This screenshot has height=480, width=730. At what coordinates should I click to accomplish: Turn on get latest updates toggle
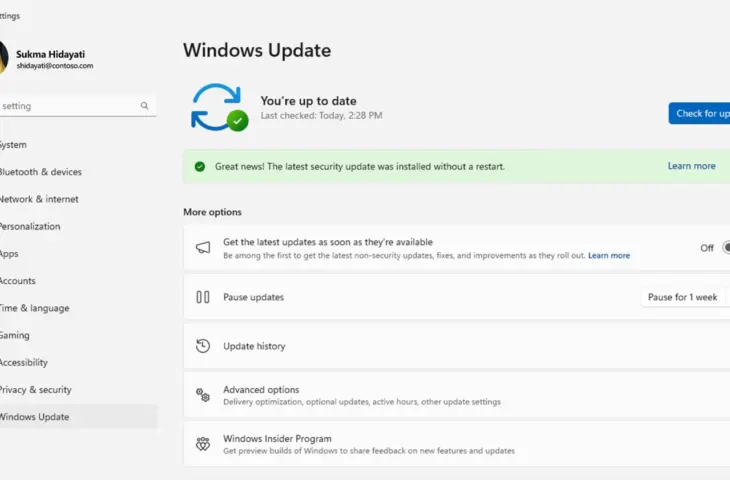[x=725, y=248]
